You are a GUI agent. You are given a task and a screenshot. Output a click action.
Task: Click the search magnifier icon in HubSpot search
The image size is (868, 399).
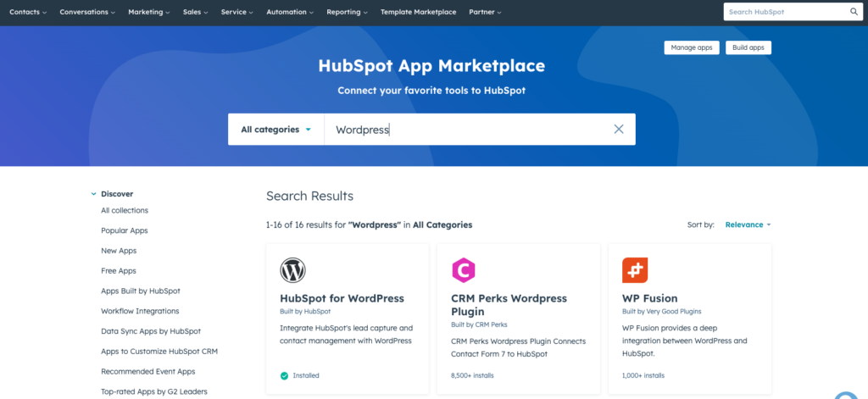point(854,12)
